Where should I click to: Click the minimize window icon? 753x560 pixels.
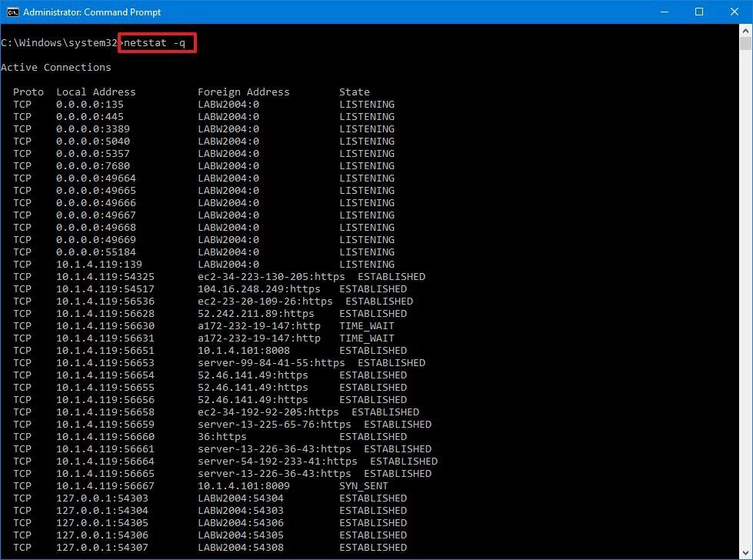point(663,12)
